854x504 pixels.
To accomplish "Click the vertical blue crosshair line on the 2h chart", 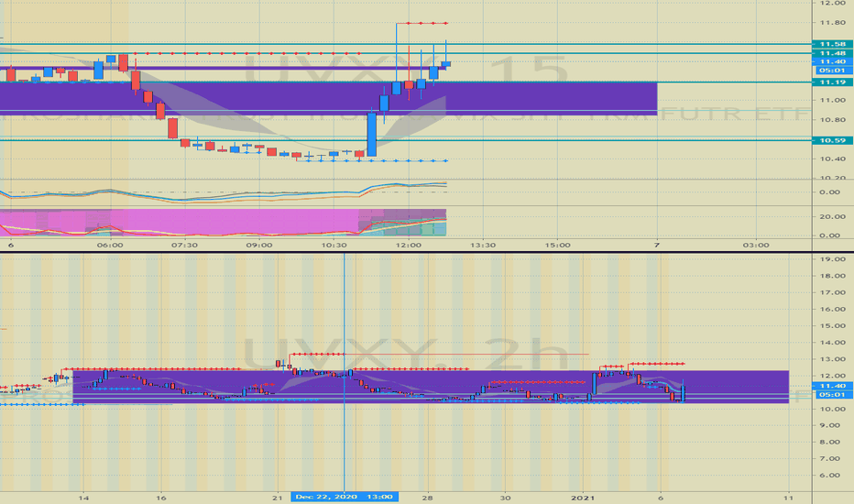I will tap(345, 370).
